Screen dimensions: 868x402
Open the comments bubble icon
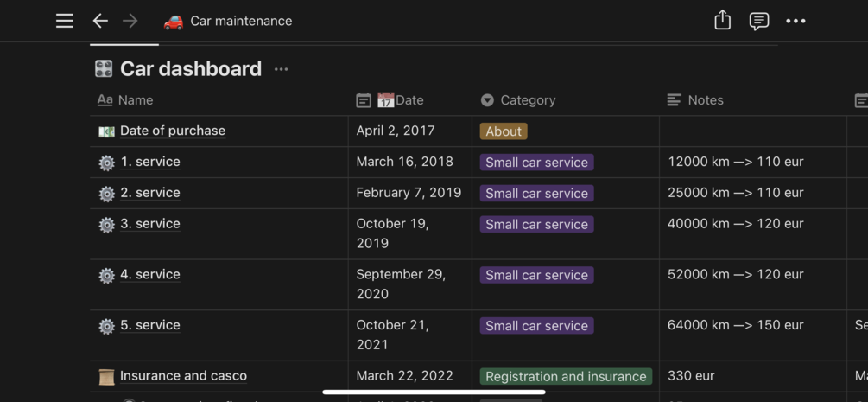(x=759, y=21)
